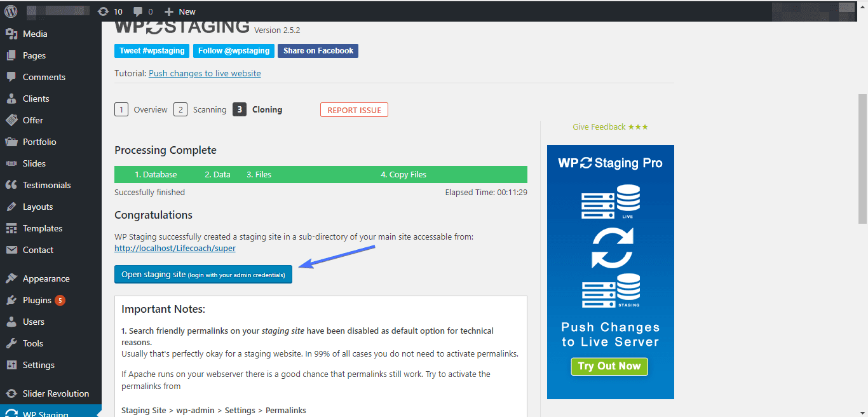Click the 'Version 2.5.2' text

pyautogui.click(x=277, y=30)
